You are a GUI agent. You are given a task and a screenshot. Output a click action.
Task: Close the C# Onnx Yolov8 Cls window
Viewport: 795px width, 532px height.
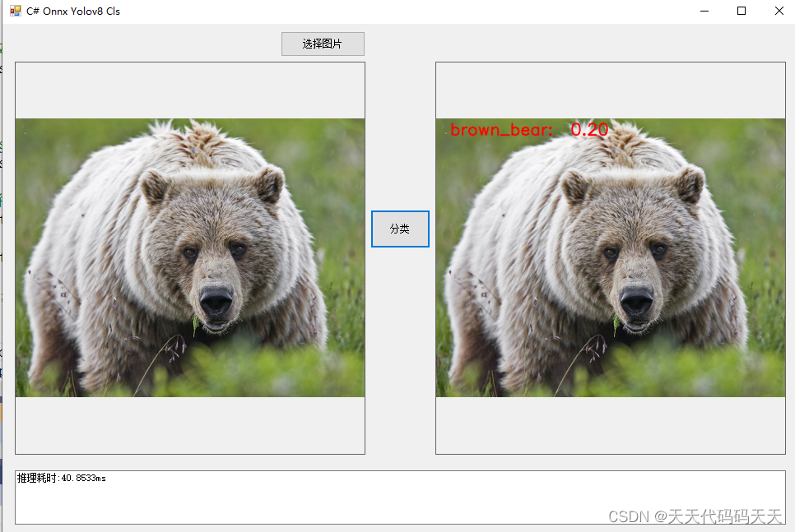pos(779,11)
